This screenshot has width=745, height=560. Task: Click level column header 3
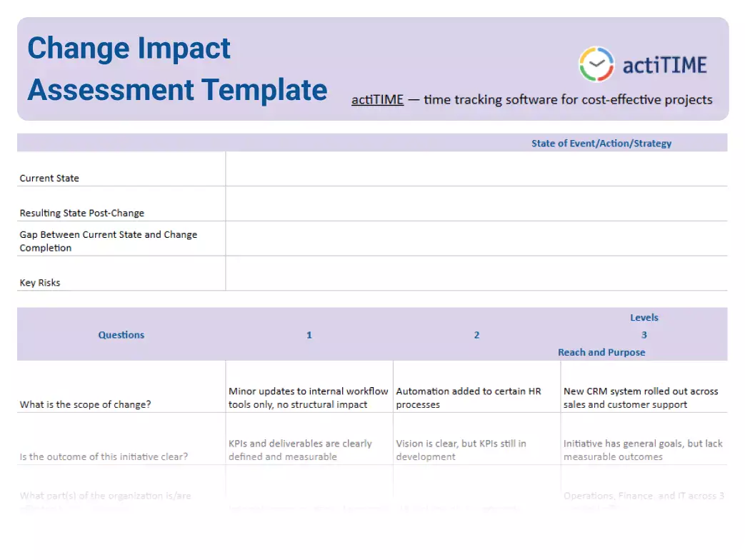644,334
